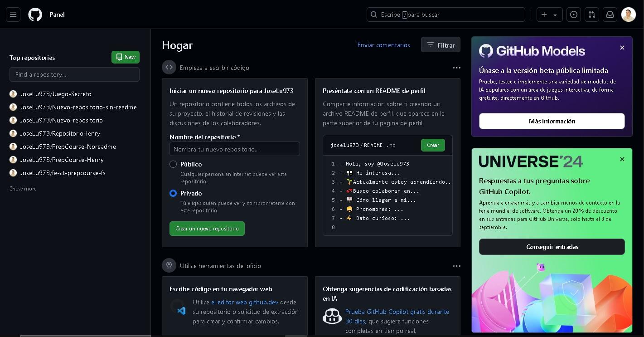The image size is (644, 337).
Task: Click the 'Conseguir entradas' button
Action: (x=552, y=247)
